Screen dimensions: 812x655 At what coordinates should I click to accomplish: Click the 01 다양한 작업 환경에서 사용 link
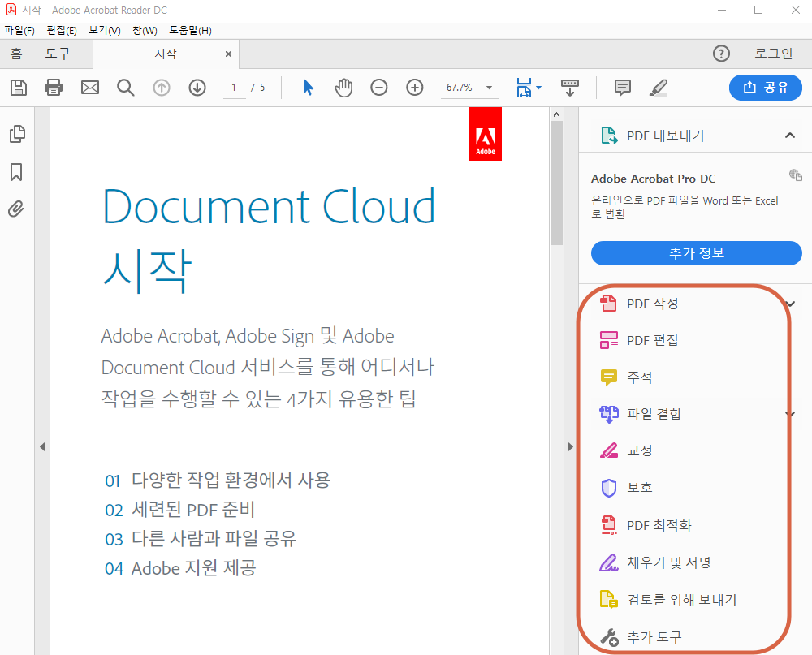218,480
